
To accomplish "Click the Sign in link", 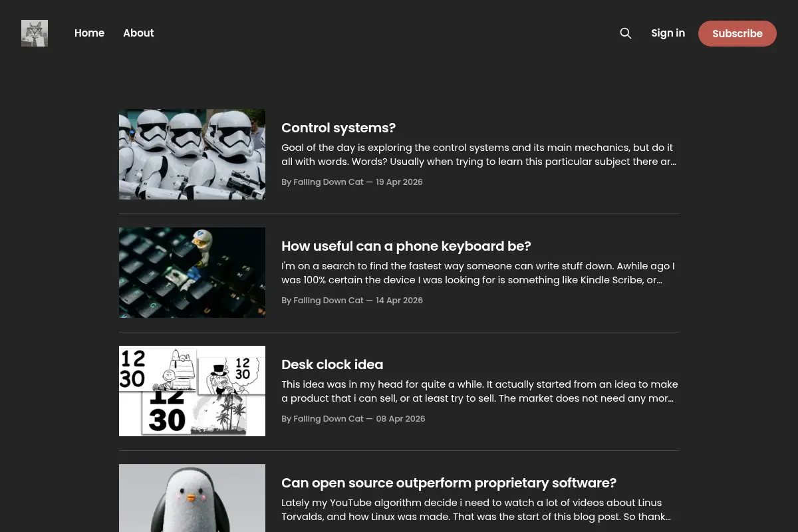I will tap(668, 33).
